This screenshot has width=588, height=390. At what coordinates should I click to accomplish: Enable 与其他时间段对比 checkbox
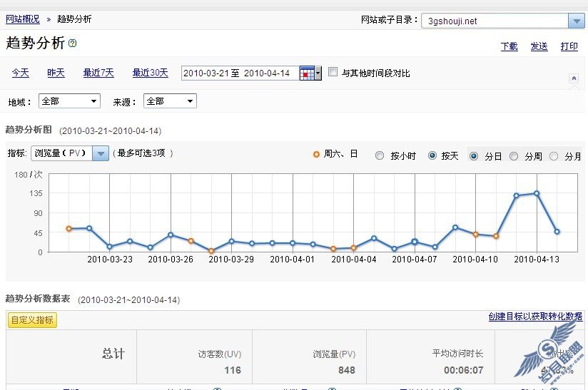[333, 72]
